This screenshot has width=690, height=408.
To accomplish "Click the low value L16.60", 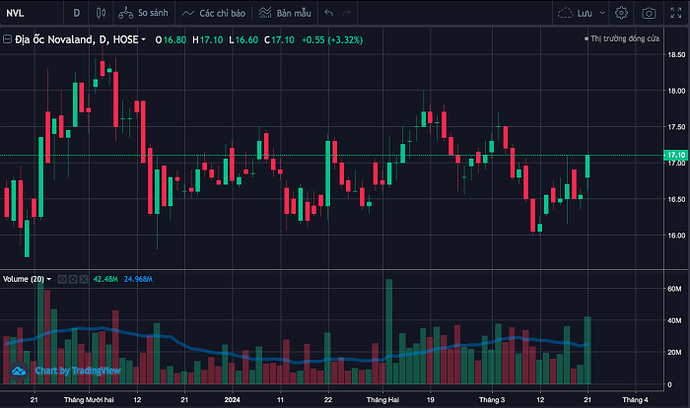I will 243,40.
